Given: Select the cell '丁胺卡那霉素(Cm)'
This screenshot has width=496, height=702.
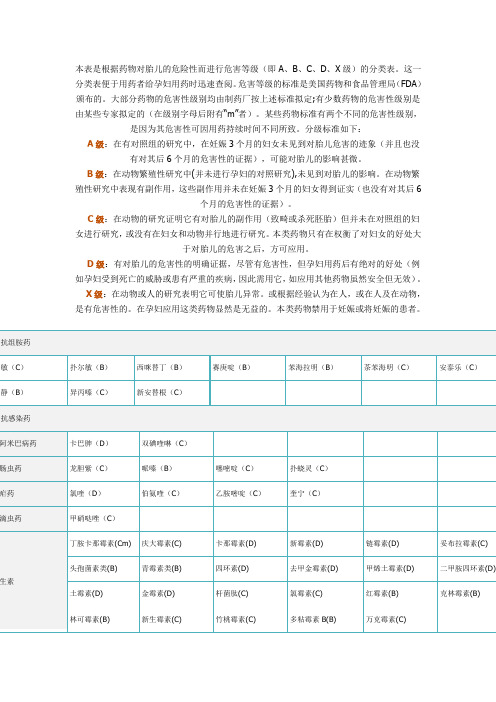Looking at the screenshot, I should pyautogui.click(x=101, y=544).
